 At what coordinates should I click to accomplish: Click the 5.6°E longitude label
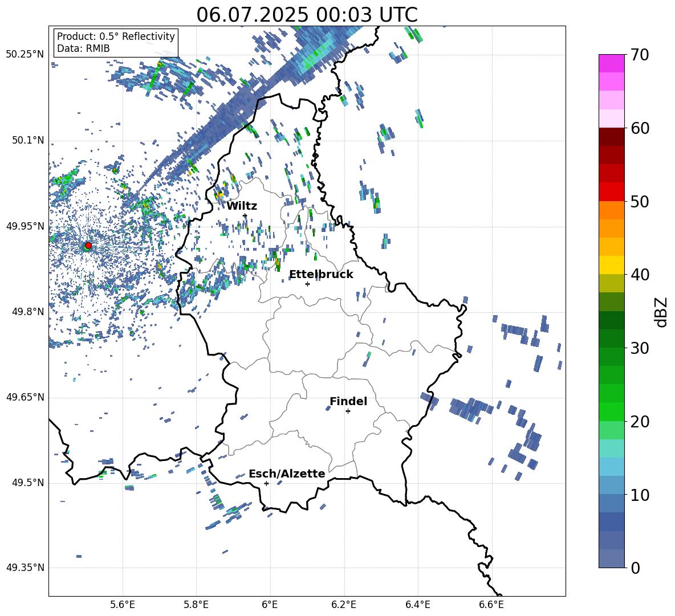(123, 605)
